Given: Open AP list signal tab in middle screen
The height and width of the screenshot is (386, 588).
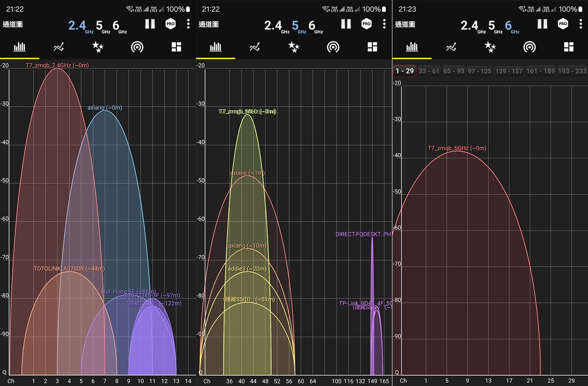Looking at the screenshot, I should point(333,47).
